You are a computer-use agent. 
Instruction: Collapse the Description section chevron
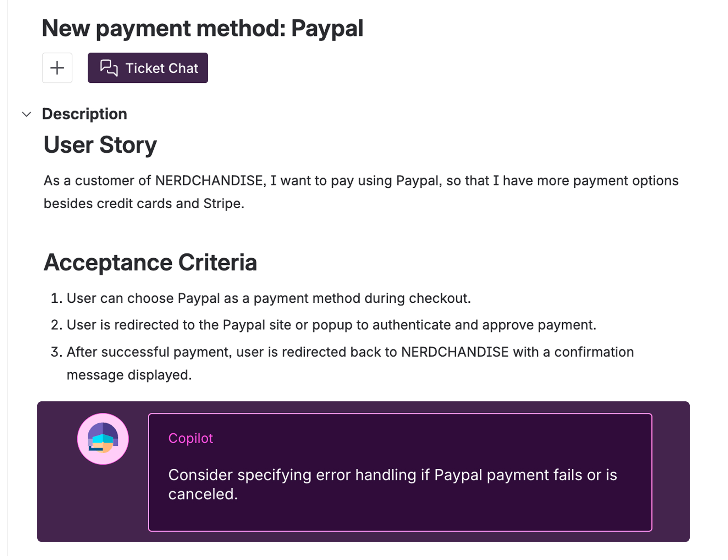[27, 114]
